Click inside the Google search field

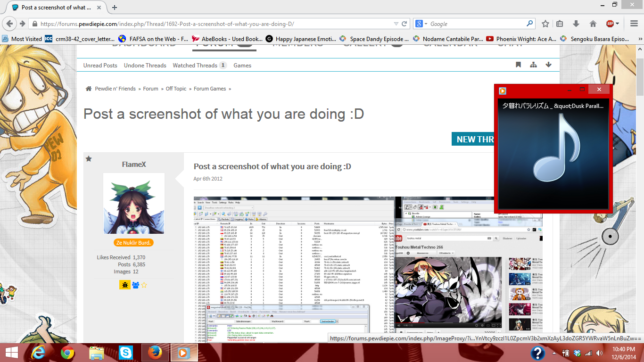pos(476,24)
